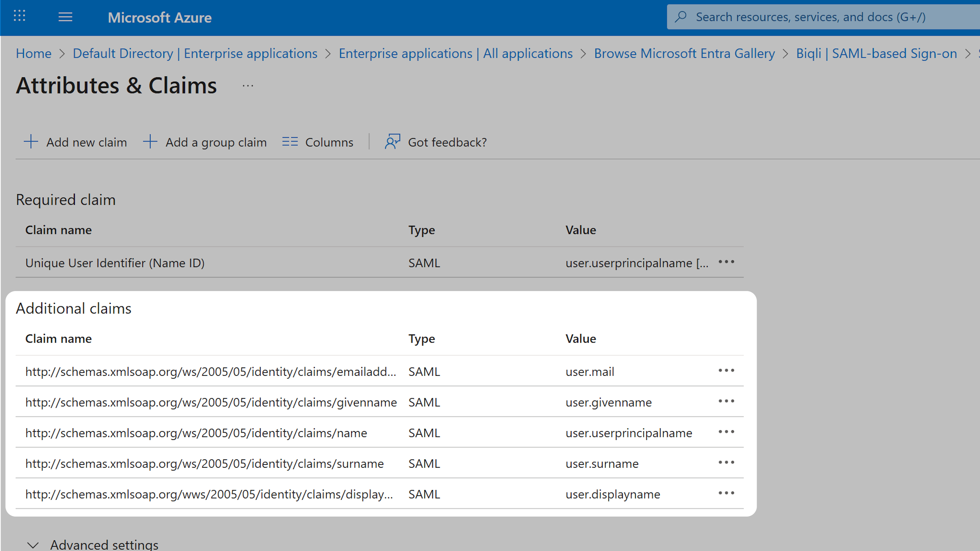This screenshot has width=980, height=551.
Task: Open the Azure app launcher grid icon
Action: click(x=19, y=16)
